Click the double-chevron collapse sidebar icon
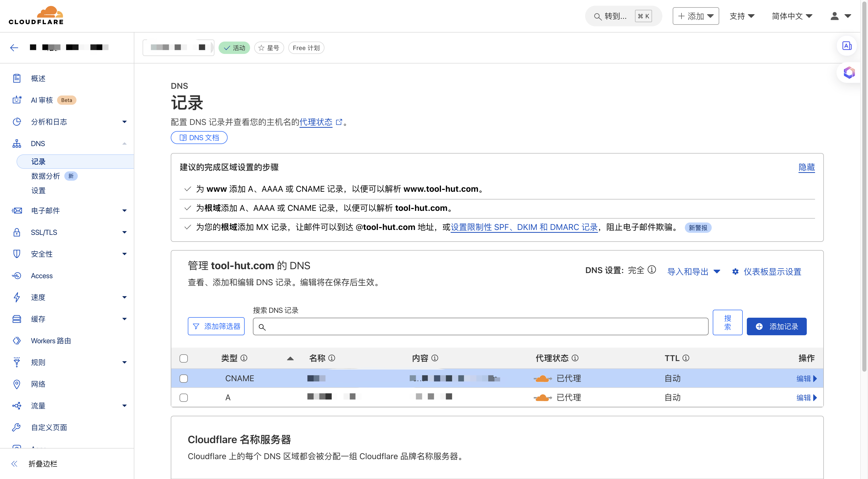 [14, 464]
